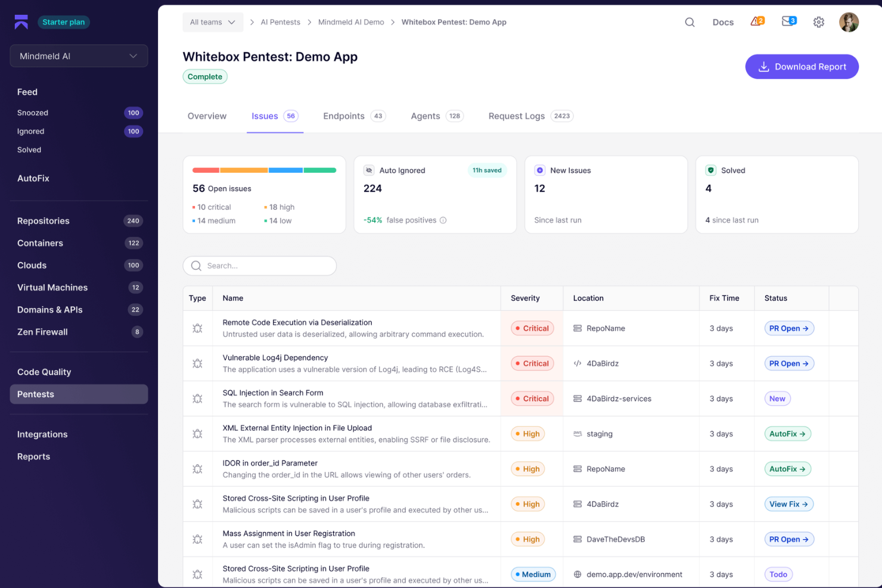
Task: Open the AI Pentests breadcrumb item
Action: click(280, 22)
